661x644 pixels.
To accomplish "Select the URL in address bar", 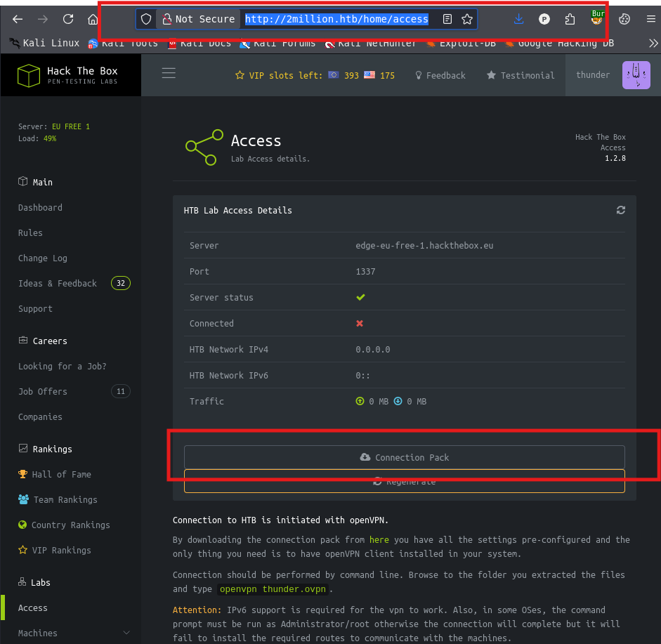I will 336,19.
